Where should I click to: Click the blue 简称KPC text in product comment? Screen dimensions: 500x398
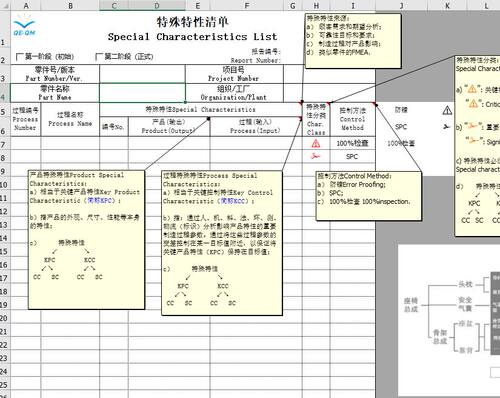click(x=101, y=201)
